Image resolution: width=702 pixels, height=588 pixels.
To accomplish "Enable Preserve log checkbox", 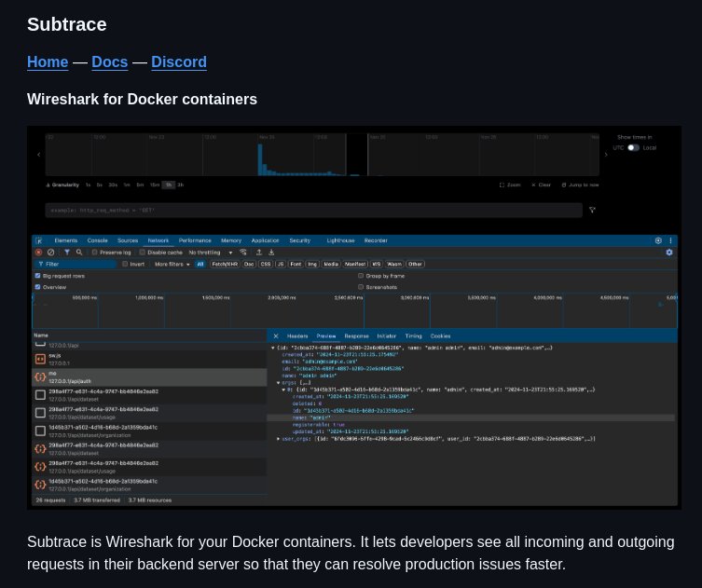I will [x=94, y=253].
